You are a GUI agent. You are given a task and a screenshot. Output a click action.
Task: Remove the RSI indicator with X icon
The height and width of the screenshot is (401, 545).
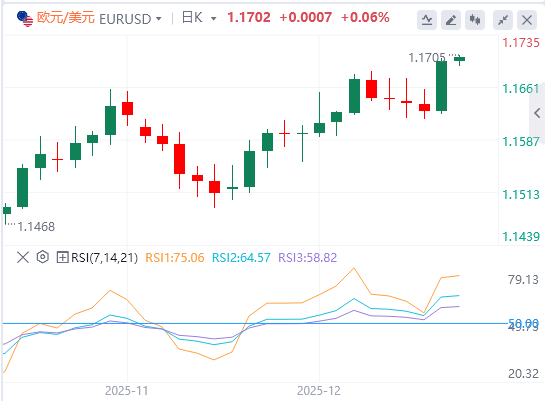click(23, 257)
